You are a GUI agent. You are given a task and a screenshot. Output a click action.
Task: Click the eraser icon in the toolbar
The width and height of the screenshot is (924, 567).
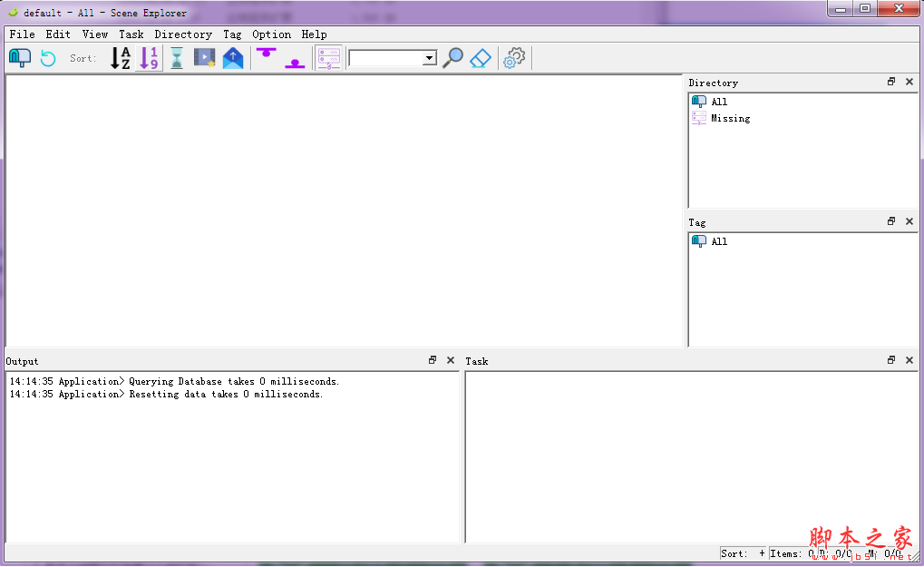pyautogui.click(x=481, y=58)
